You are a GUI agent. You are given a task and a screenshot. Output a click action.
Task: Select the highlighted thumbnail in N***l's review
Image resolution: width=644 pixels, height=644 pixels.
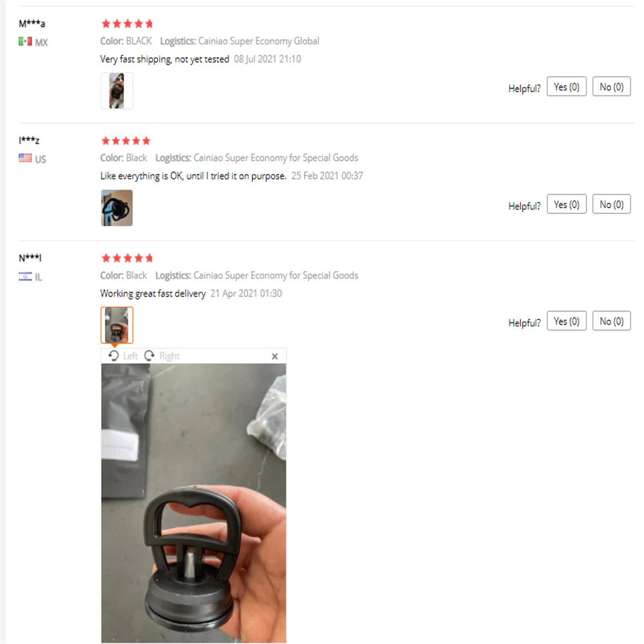click(117, 325)
